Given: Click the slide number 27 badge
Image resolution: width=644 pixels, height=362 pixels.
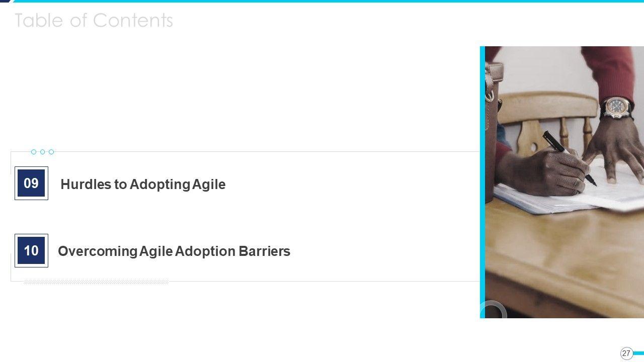Looking at the screenshot, I should coord(626,353).
